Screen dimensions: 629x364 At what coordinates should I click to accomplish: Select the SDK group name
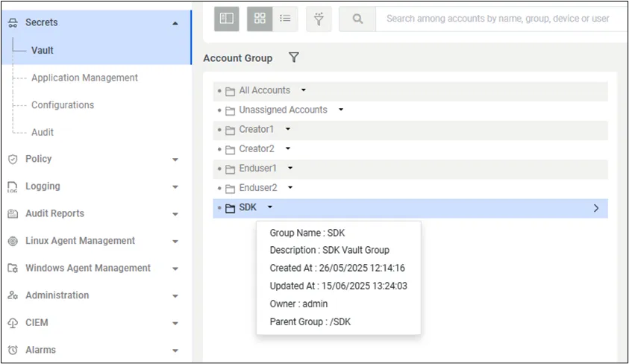248,207
